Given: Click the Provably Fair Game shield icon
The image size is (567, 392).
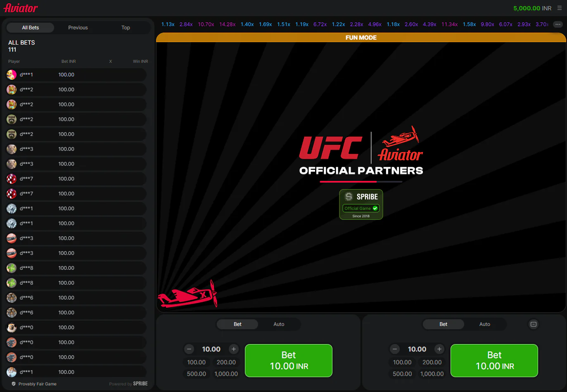Looking at the screenshot, I should pos(14,384).
